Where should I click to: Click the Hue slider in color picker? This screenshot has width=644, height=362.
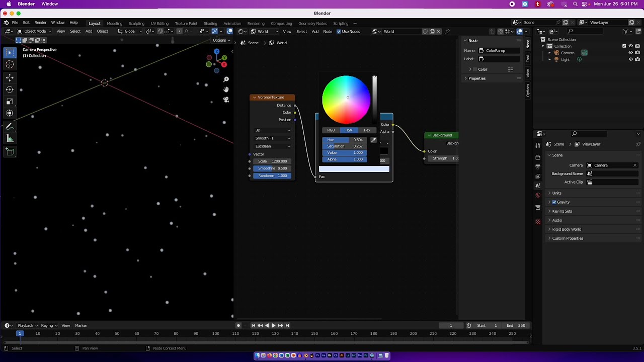click(x=344, y=140)
